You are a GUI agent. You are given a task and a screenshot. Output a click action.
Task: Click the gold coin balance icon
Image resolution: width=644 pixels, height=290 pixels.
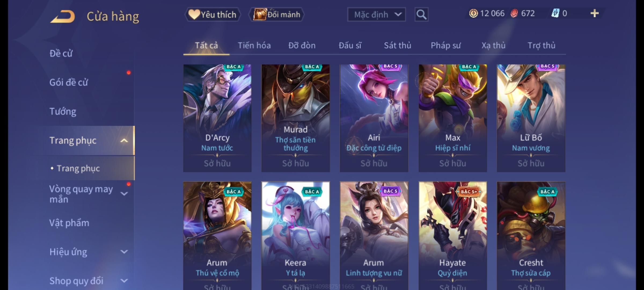click(x=473, y=13)
